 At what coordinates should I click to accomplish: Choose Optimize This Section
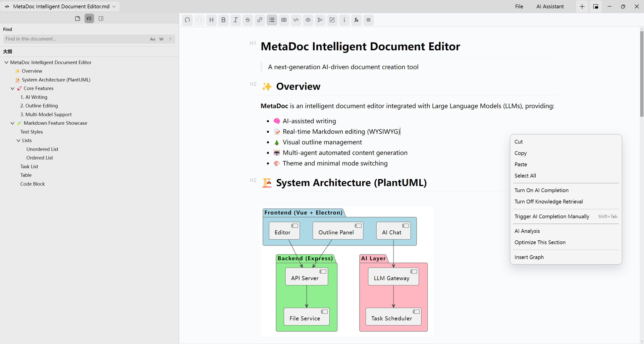pyautogui.click(x=566, y=243)
